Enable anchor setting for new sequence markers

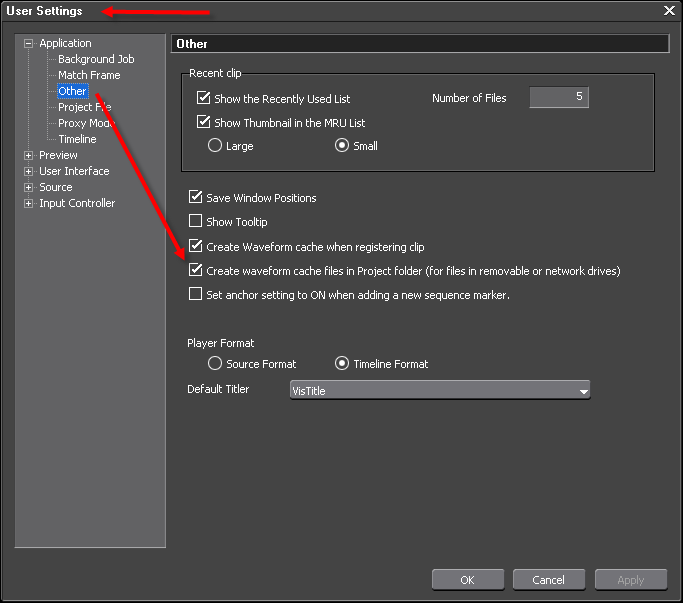(x=196, y=294)
